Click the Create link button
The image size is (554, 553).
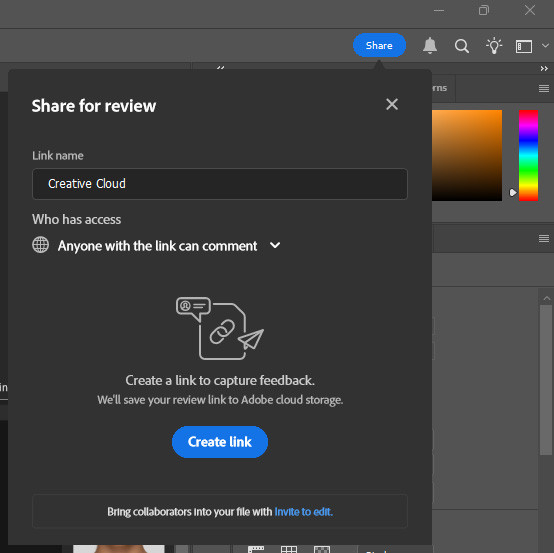click(x=220, y=442)
